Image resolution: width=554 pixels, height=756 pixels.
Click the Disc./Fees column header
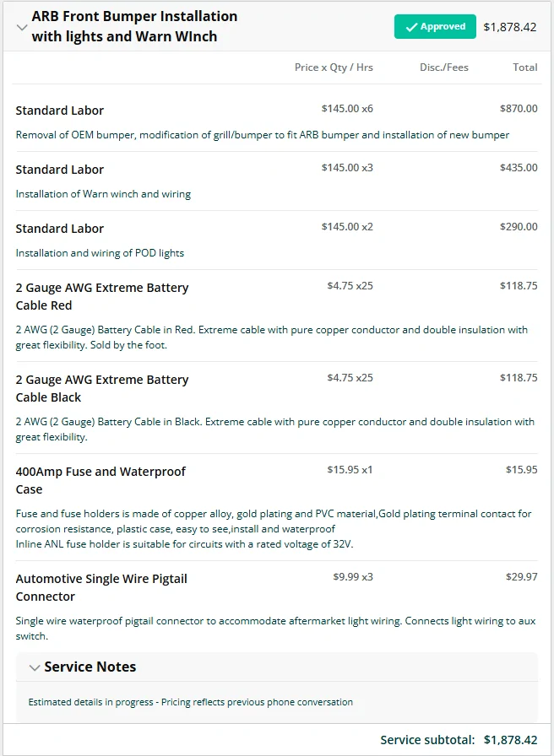coord(444,67)
